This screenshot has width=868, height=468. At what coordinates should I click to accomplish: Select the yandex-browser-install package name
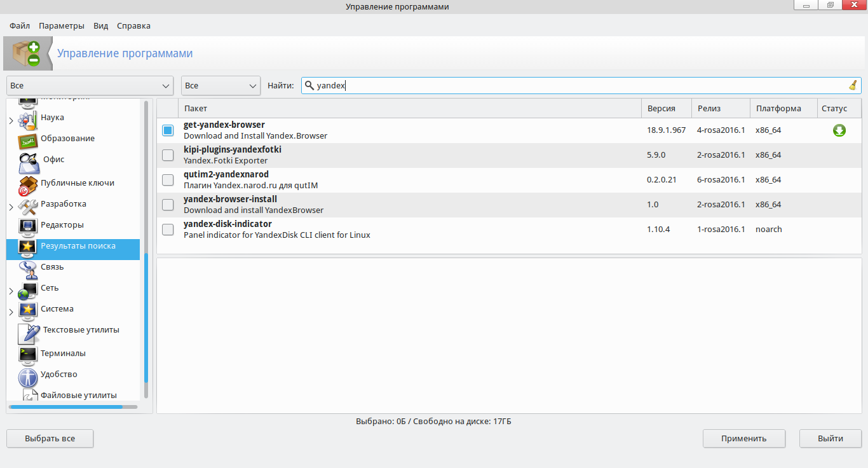click(230, 199)
